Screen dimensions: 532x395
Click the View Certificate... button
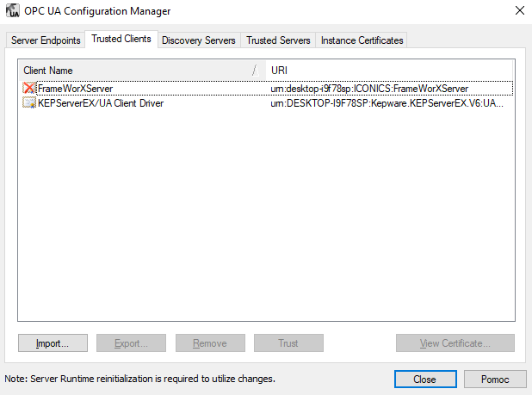pos(455,343)
